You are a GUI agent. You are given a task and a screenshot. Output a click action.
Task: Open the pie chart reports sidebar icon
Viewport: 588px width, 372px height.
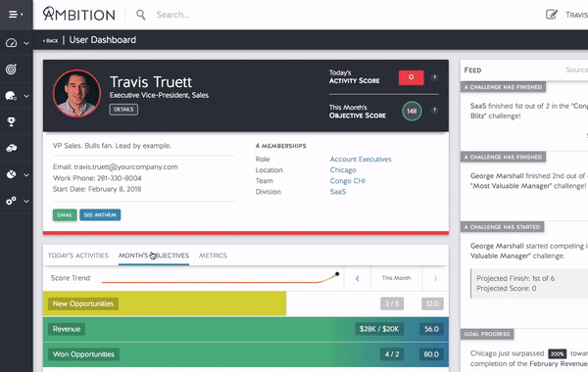pyautogui.click(x=11, y=174)
